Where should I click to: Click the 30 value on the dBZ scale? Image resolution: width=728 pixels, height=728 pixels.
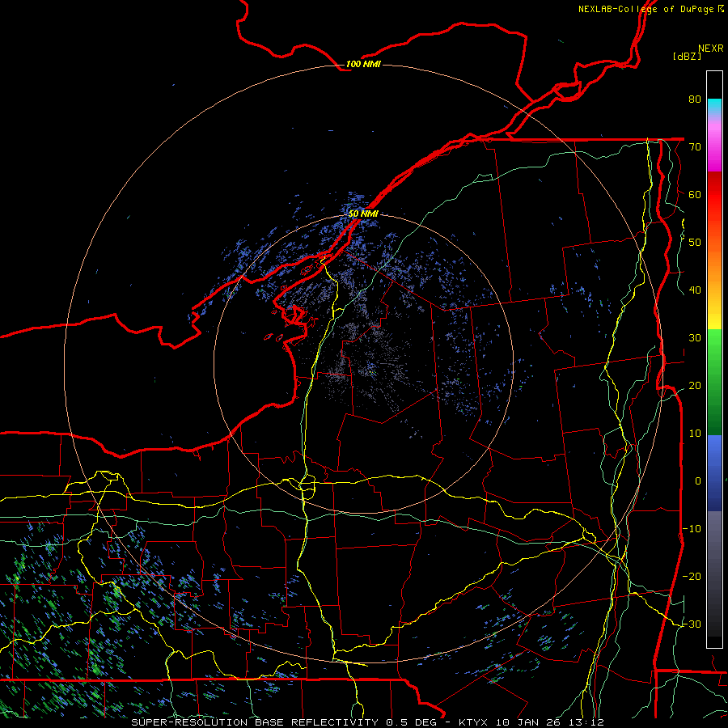[x=695, y=338]
